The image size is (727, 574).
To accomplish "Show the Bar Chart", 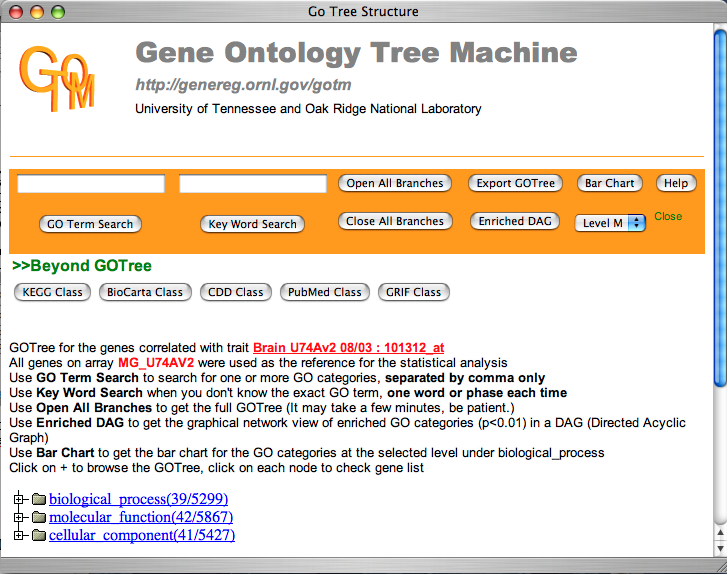I will click(x=609, y=183).
